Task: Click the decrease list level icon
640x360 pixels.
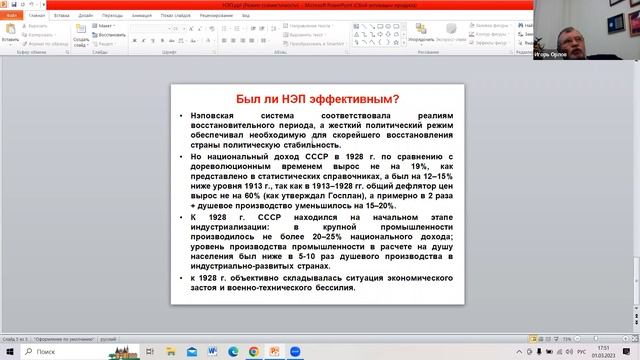Action: pos(253,29)
